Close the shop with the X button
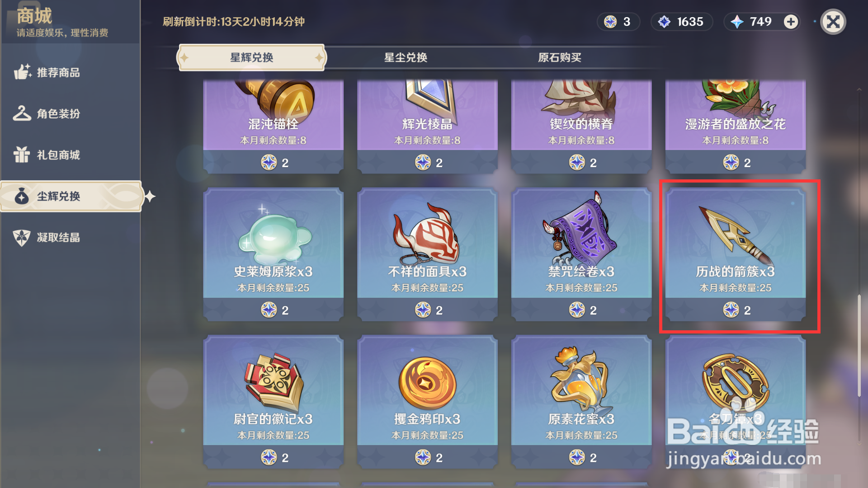Screen dimensions: 868x488 [833, 22]
